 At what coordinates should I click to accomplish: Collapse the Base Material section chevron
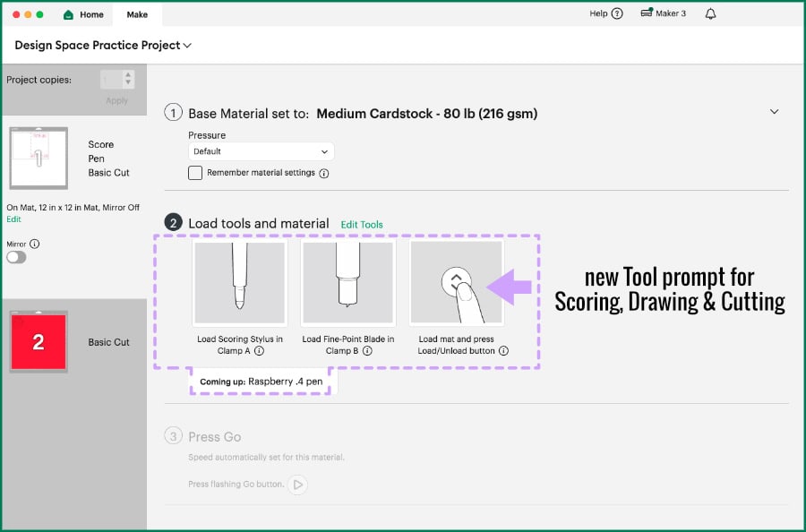click(774, 112)
